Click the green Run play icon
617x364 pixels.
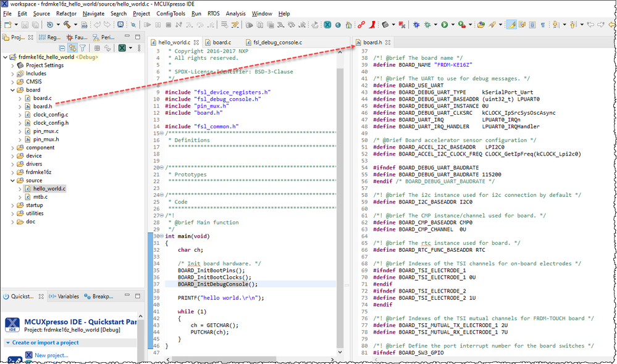(444, 25)
